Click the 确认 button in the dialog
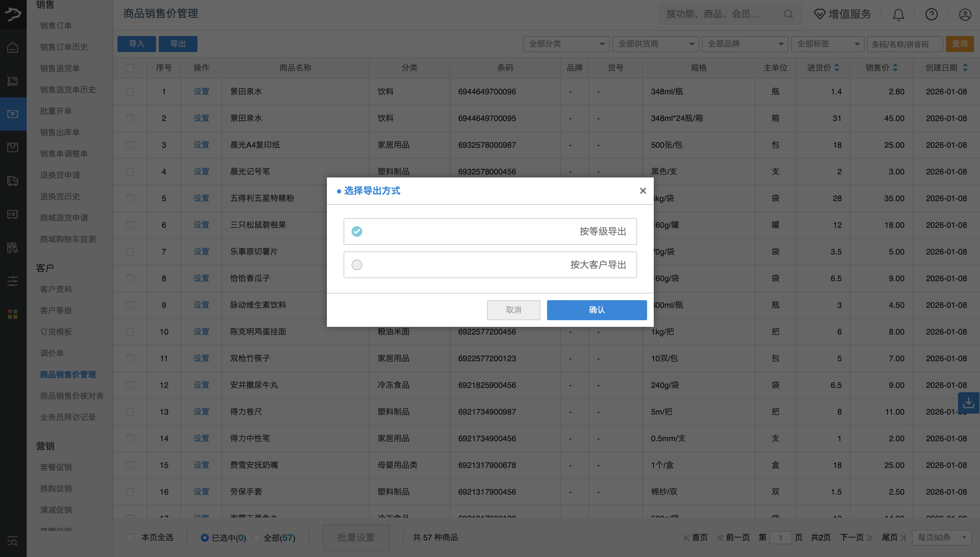Image resolution: width=980 pixels, height=557 pixels. tap(597, 310)
